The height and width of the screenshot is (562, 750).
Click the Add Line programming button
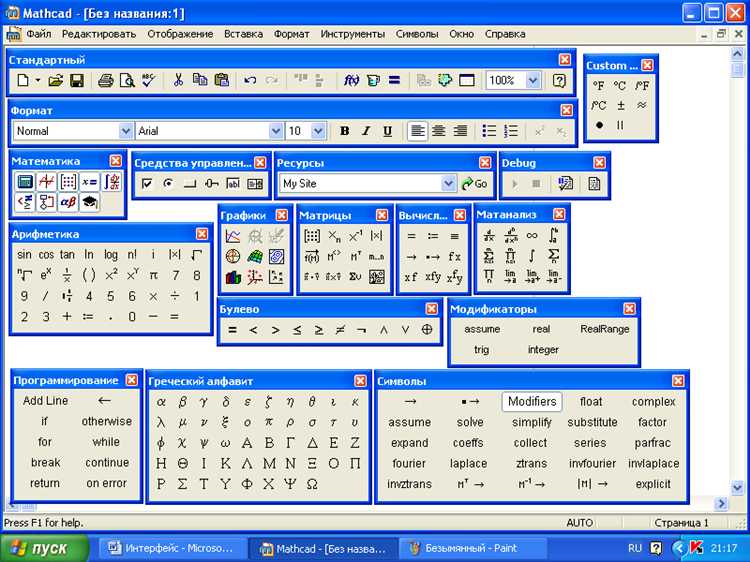coord(45,401)
